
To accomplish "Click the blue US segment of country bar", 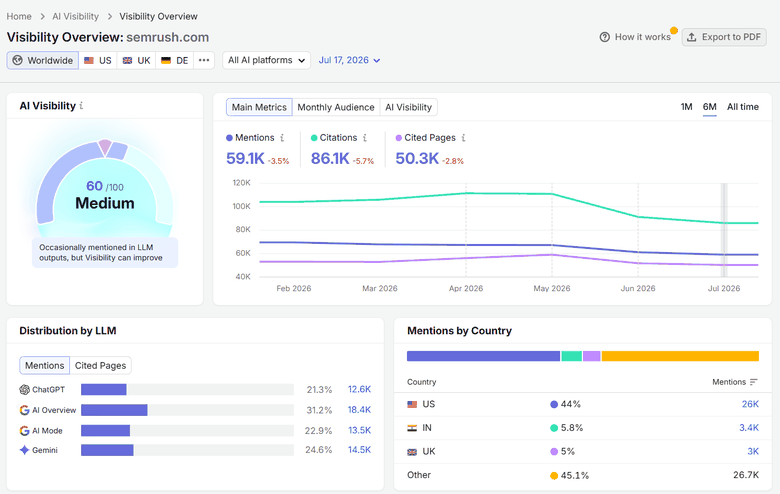I will point(484,356).
